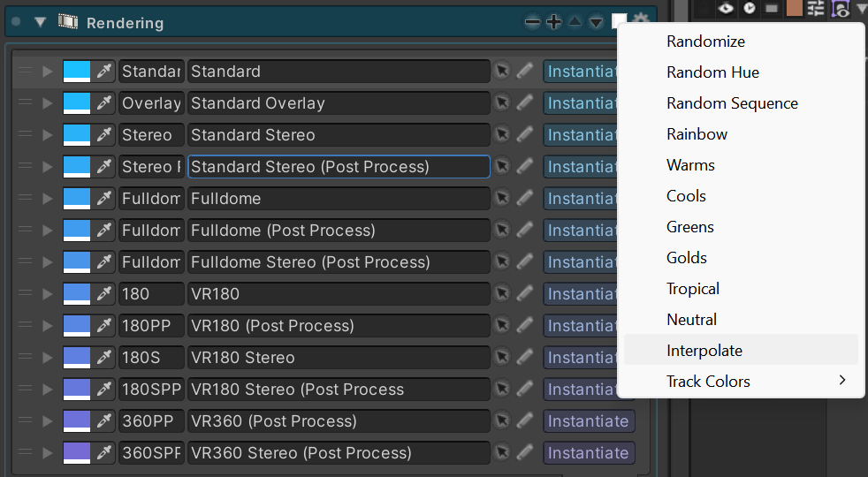This screenshot has width=868, height=477.
Task: Click the sliders settings icon at top
Action: (816, 8)
